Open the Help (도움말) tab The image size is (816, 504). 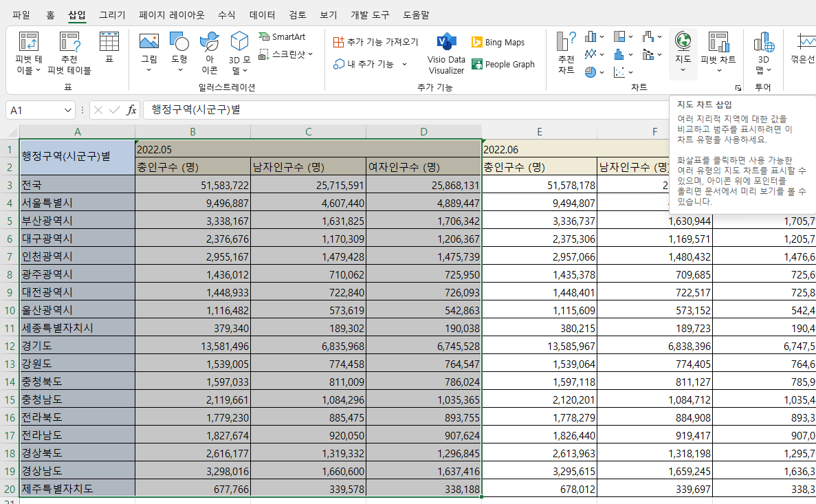(417, 15)
